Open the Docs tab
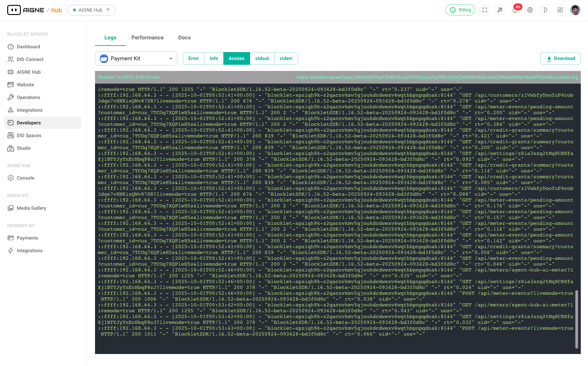 184,37
